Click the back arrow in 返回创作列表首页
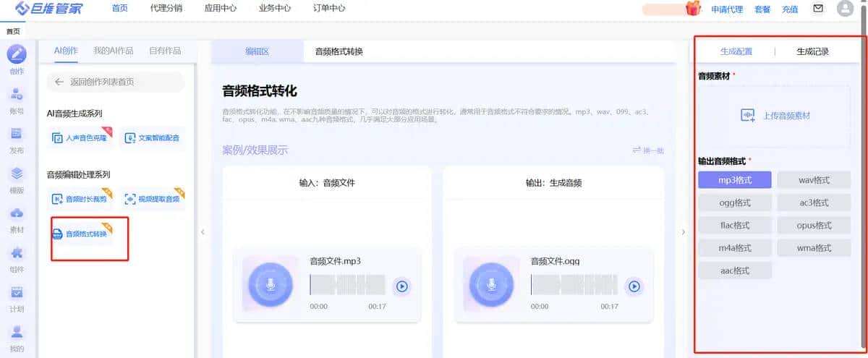This screenshot has width=868, height=358. coord(59,82)
